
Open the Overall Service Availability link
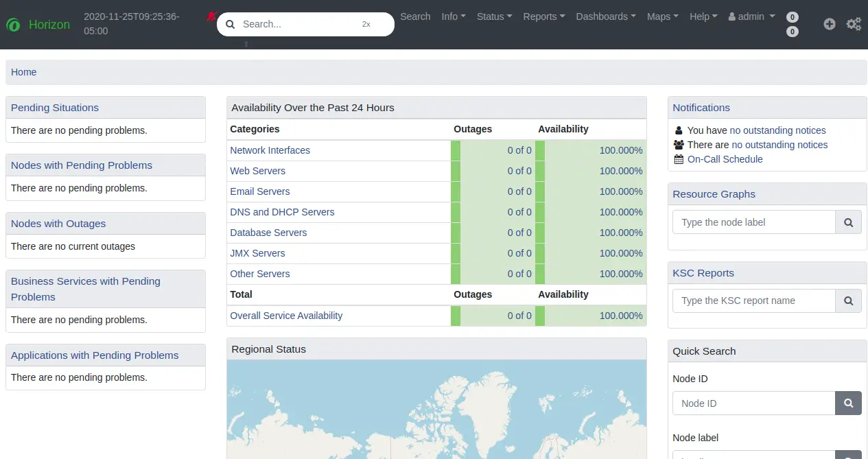point(286,316)
